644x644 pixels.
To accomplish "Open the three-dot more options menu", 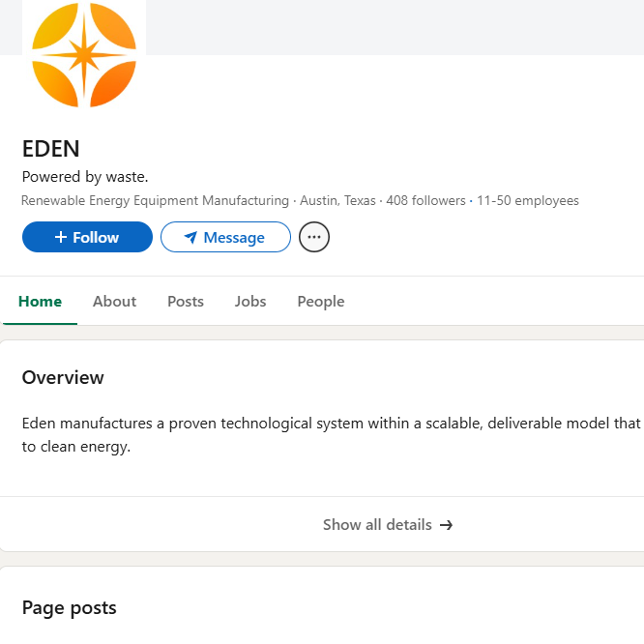I will [x=314, y=237].
